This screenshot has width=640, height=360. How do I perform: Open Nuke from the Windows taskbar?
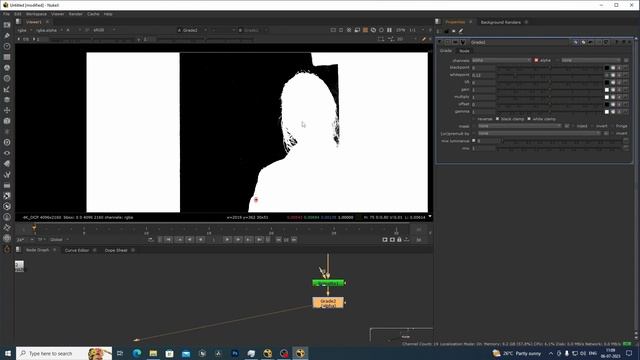tap(300, 353)
